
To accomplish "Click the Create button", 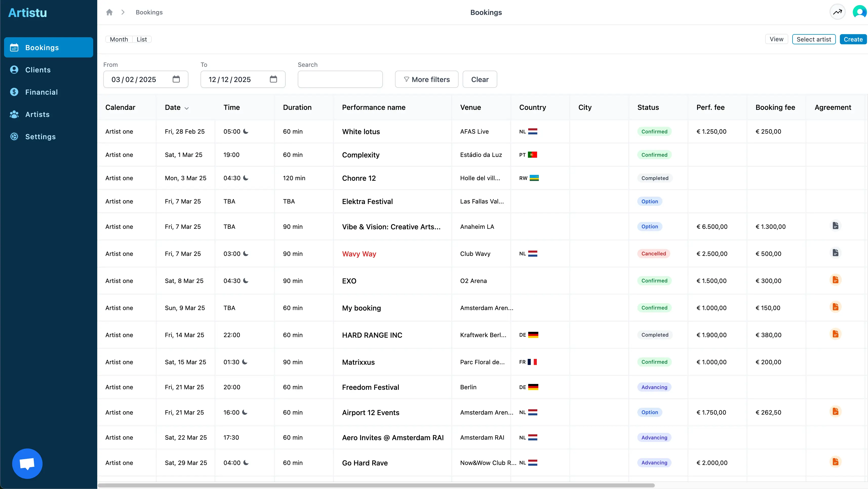I will (x=853, y=39).
